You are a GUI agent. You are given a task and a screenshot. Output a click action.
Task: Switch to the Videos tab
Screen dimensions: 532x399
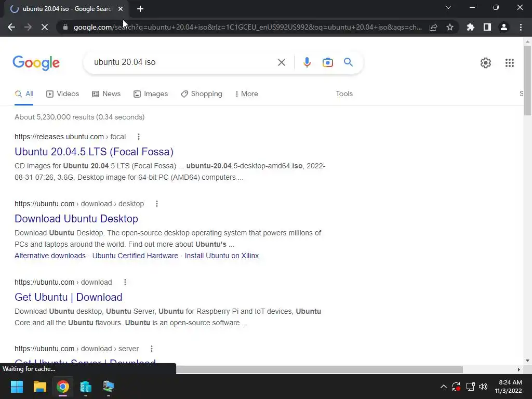point(62,94)
